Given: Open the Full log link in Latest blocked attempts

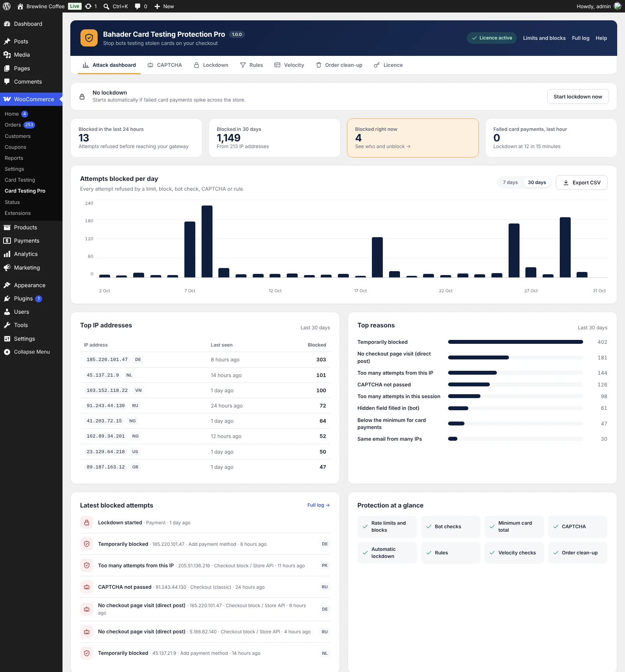Looking at the screenshot, I should click(x=318, y=505).
